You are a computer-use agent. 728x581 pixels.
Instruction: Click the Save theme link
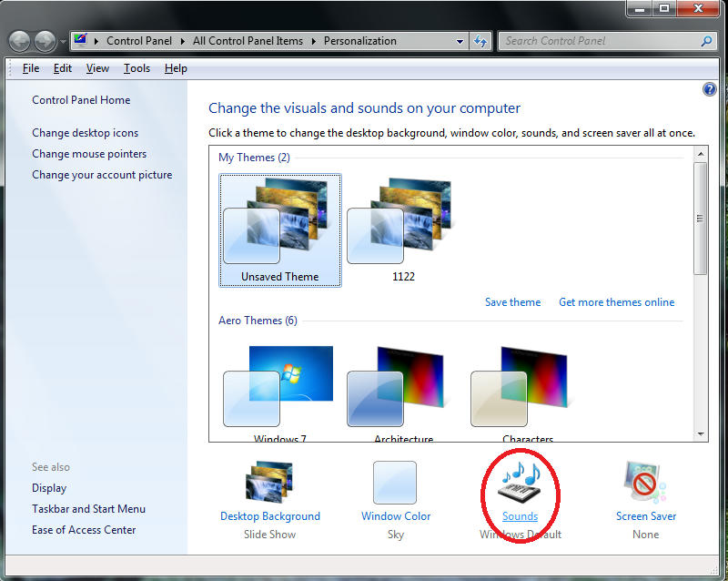pos(512,302)
